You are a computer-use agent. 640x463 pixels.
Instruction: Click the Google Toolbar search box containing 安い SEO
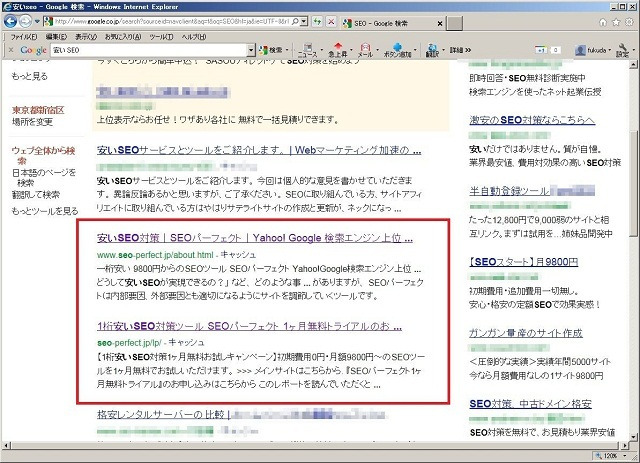pos(149,50)
